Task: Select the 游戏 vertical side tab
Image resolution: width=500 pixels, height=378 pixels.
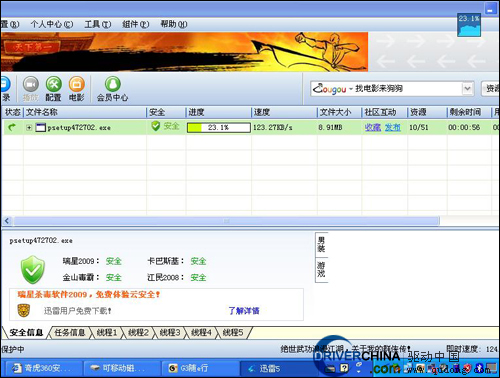Action: tap(321, 270)
